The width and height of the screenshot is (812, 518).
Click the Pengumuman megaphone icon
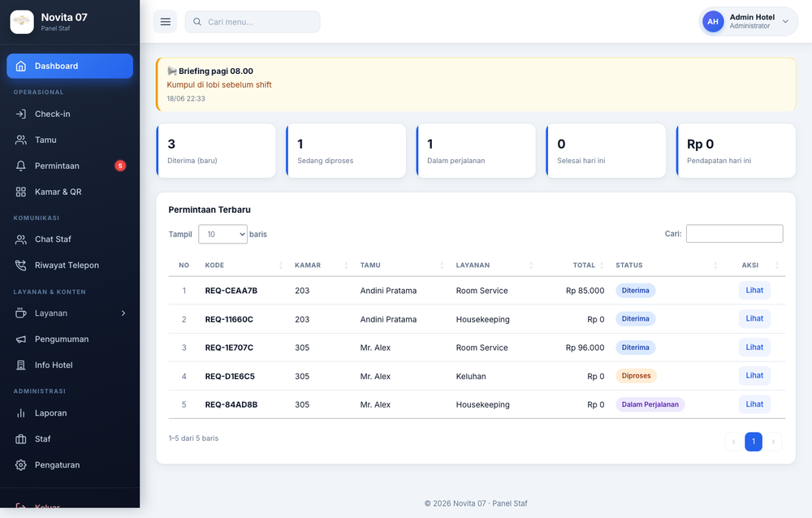pos(21,339)
